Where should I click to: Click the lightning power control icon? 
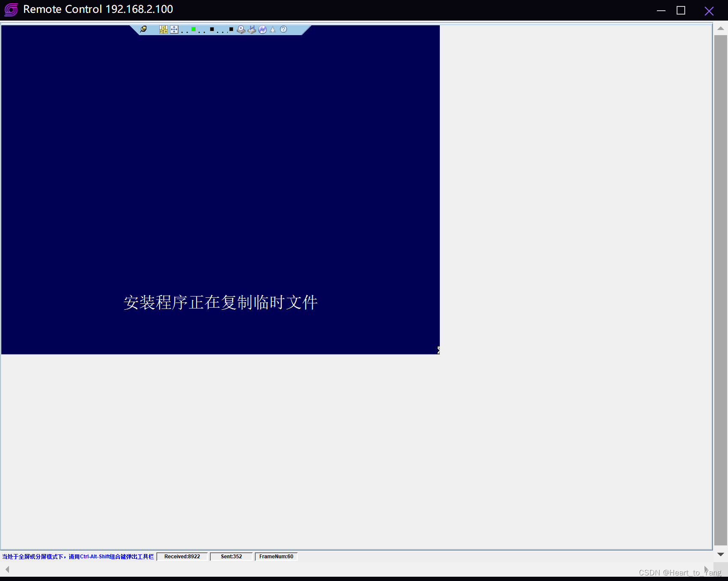pos(273,30)
